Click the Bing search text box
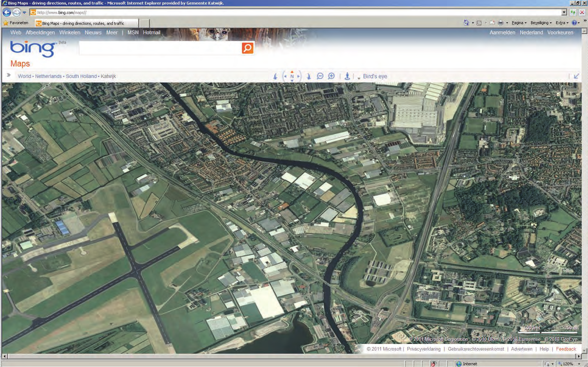 (160, 48)
